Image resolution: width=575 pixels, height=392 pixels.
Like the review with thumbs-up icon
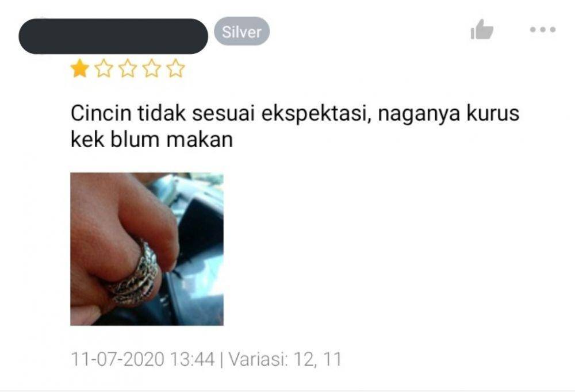click(482, 29)
